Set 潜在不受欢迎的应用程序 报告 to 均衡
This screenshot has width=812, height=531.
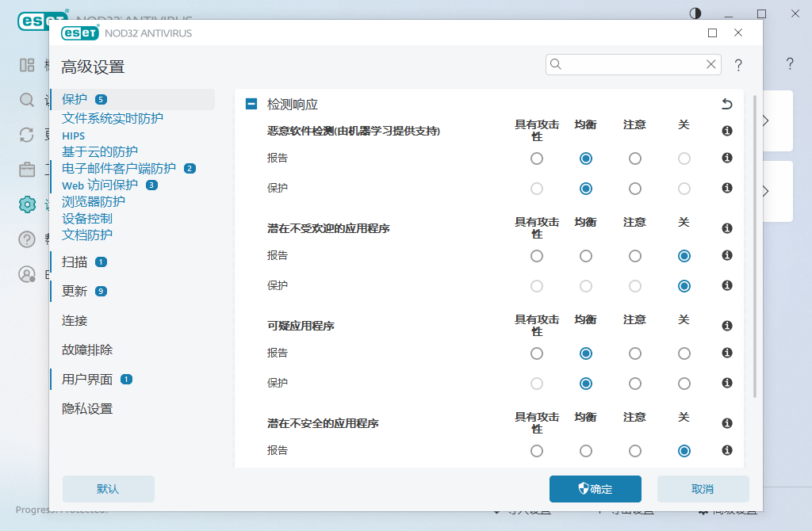pyautogui.click(x=586, y=256)
